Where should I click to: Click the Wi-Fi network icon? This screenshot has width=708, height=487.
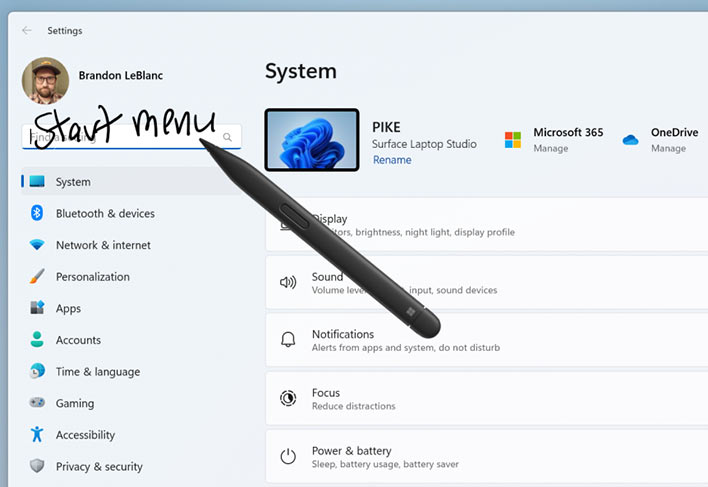coord(37,245)
